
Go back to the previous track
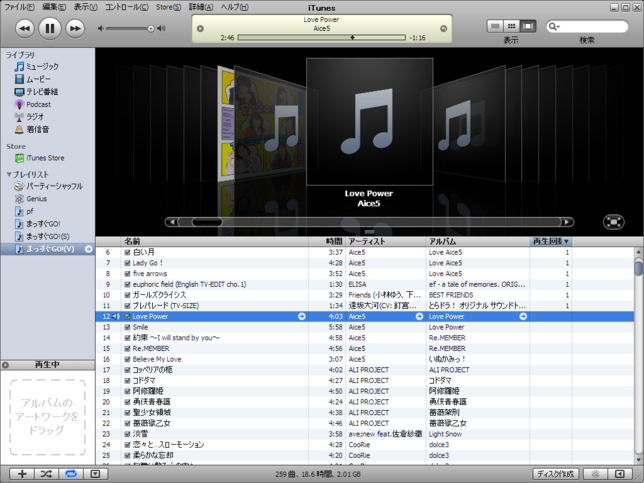pyautogui.click(x=25, y=28)
